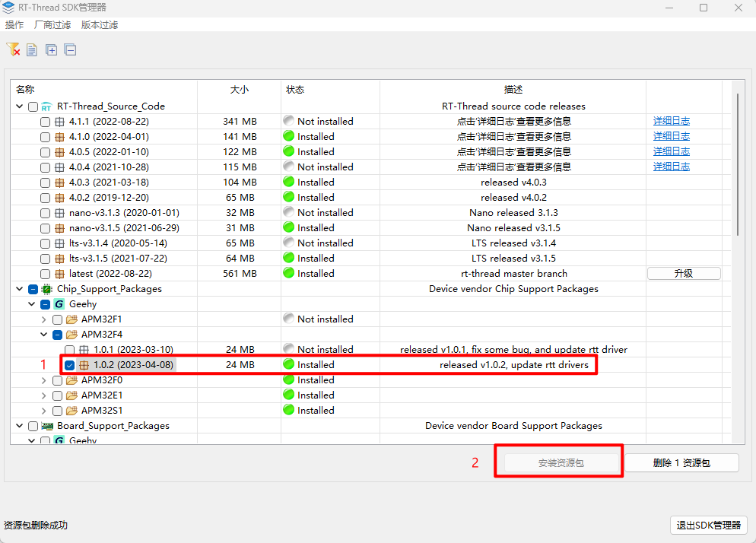The height and width of the screenshot is (543, 756).
Task: Collapse the Board_Support_Packages tree node
Action: tap(20, 426)
